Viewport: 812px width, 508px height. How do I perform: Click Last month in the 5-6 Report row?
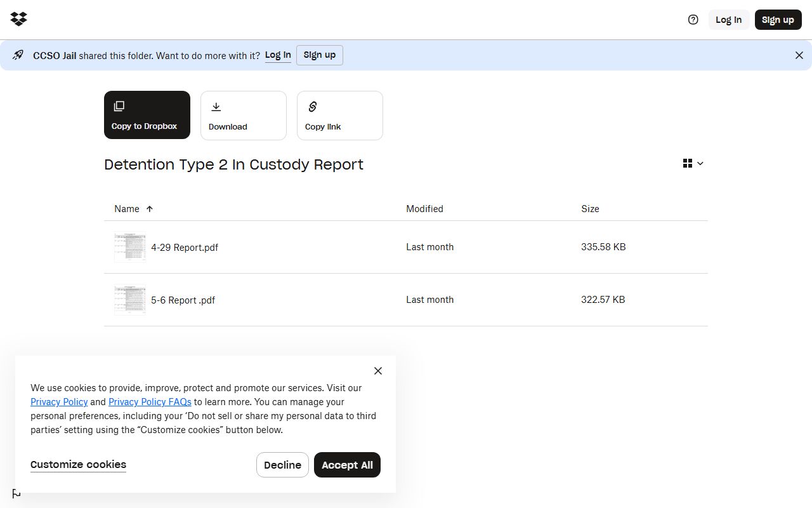click(430, 300)
